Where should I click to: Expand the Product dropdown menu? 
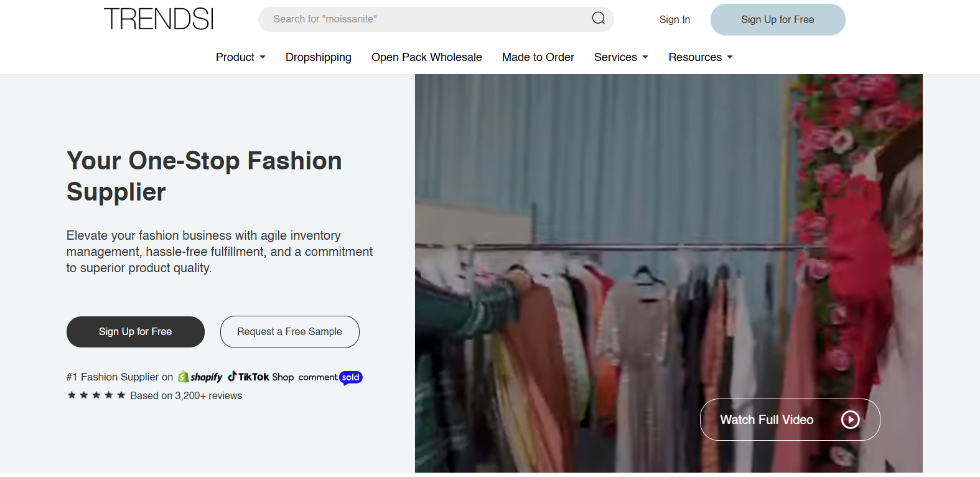(240, 57)
